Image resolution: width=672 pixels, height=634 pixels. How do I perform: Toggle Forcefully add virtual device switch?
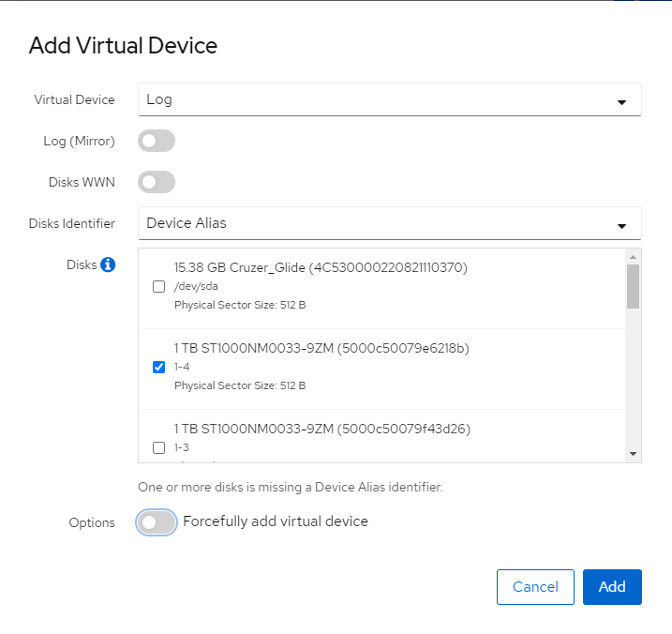click(157, 522)
